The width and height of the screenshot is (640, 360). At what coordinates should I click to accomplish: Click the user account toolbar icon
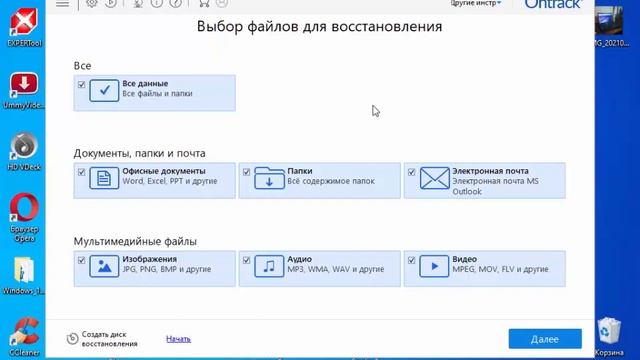[x=222, y=3]
